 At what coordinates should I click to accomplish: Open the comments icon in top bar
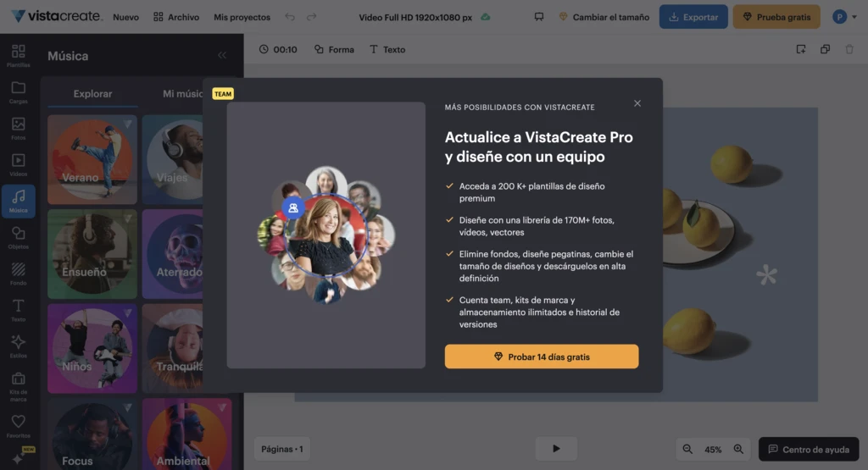538,17
